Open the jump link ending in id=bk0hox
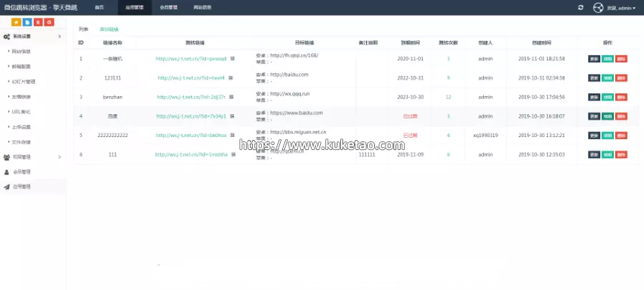Viewport: 644px width, 290px height. click(191, 135)
